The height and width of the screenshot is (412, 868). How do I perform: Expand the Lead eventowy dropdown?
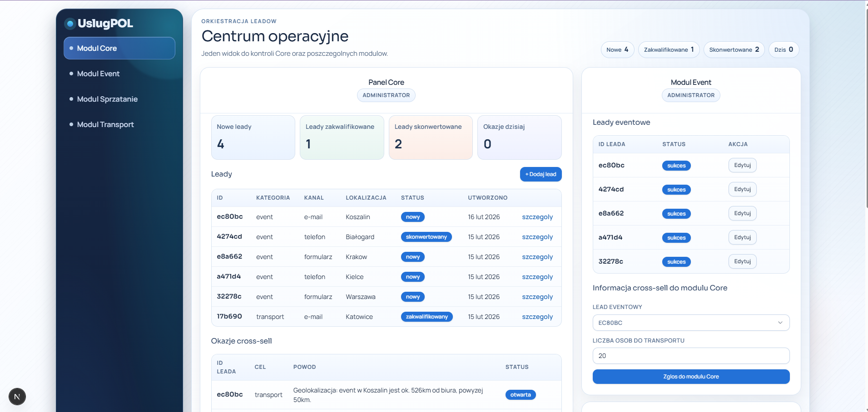click(x=690, y=323)
